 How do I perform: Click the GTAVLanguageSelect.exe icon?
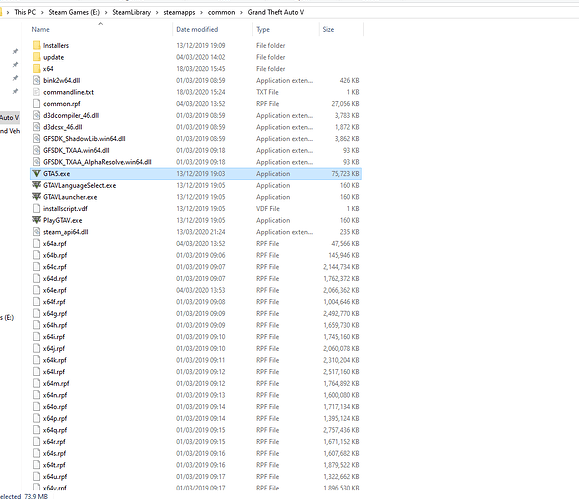click(x=36, y=185)
